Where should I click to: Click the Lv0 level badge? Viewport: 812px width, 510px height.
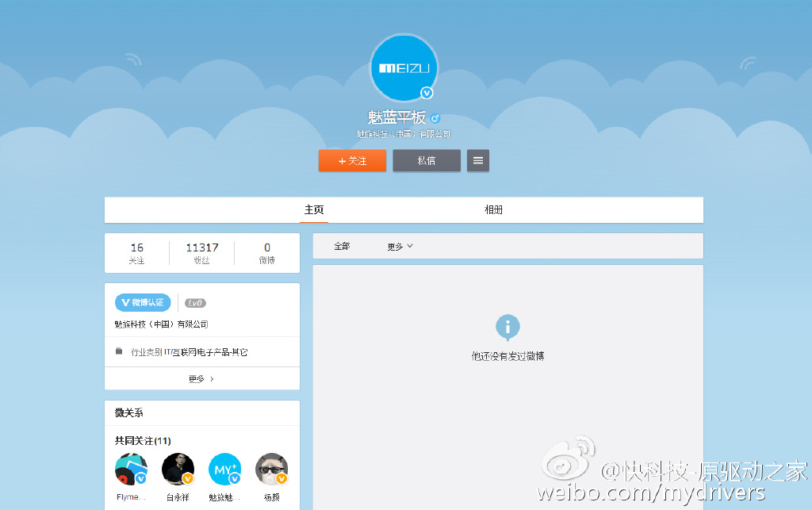pos(195,302)
